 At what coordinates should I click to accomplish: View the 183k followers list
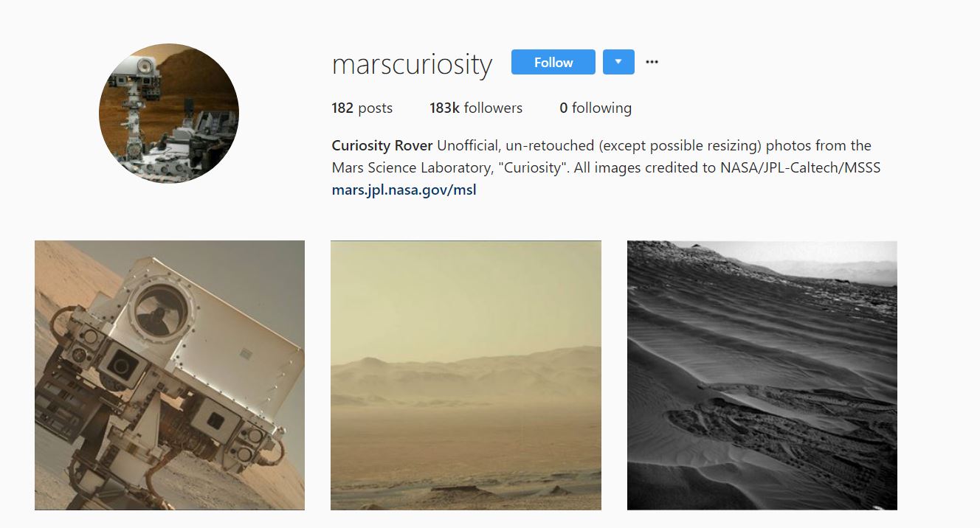[476, 108]
